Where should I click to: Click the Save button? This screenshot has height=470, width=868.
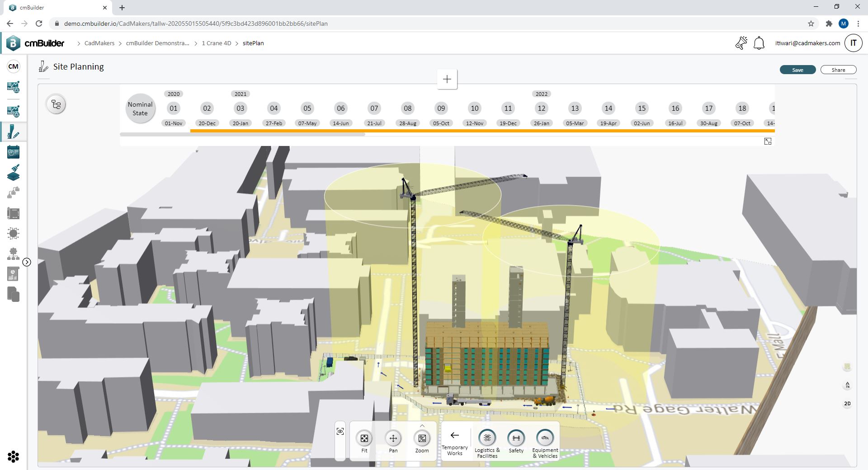(797, 70)
